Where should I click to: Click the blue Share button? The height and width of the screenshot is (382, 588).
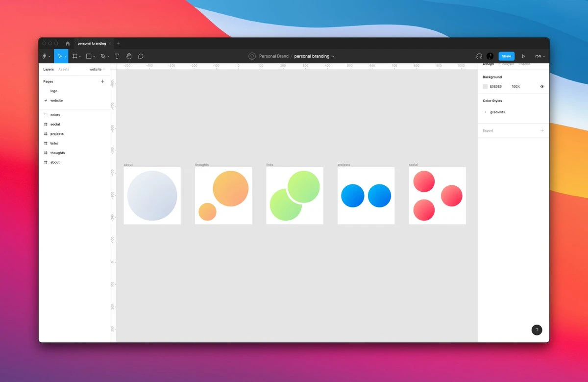506,56
